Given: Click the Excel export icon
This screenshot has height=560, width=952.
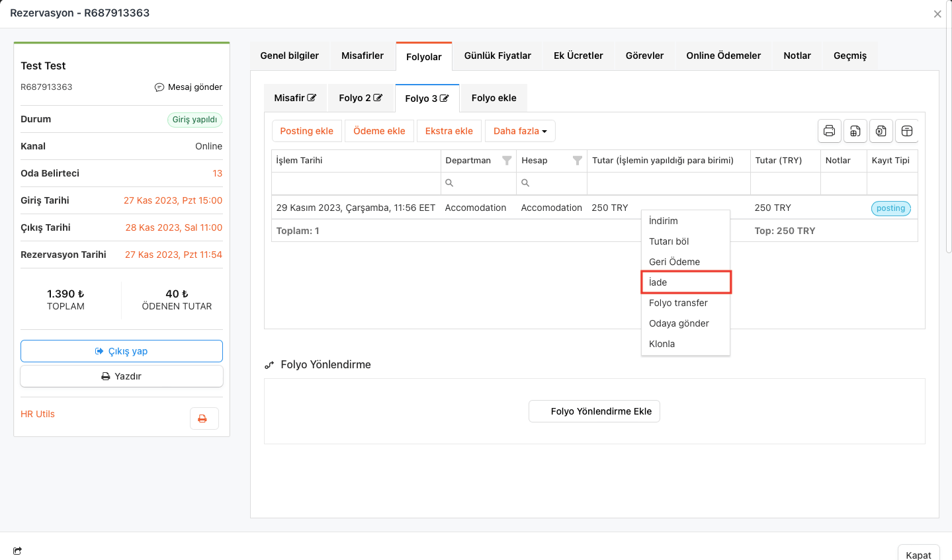Looking at the screenshot, I should [x=881, y=131].
